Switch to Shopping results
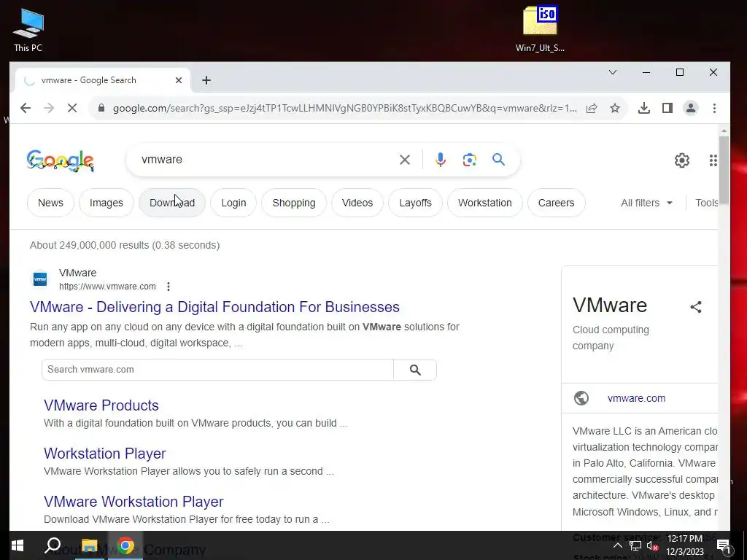Image resolution: width=747 pixels, height=560 pixels. tap(294, 203)
